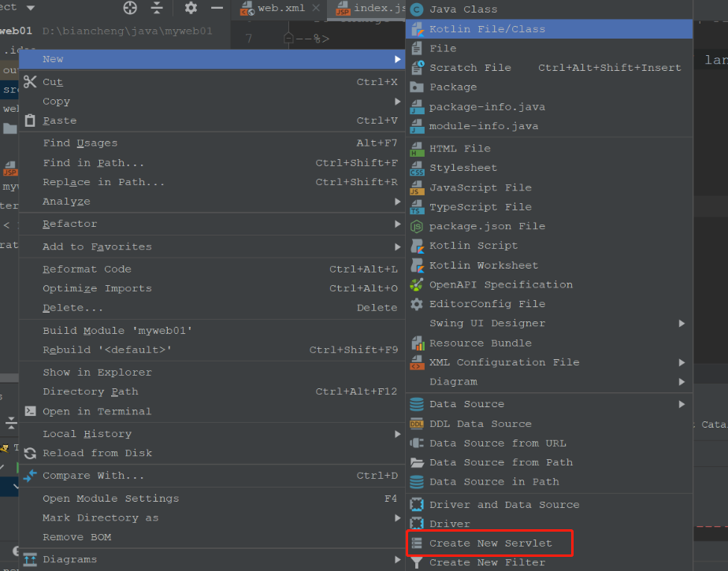Viewport: 728px width, 571px height.
Task: Choose Show in Explorer
Action: coord(212,373)
